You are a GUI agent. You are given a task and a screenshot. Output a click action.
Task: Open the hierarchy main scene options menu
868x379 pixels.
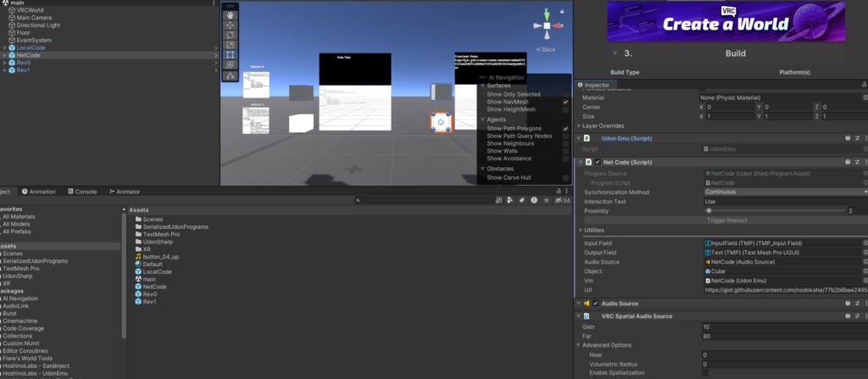pos(214,3)
